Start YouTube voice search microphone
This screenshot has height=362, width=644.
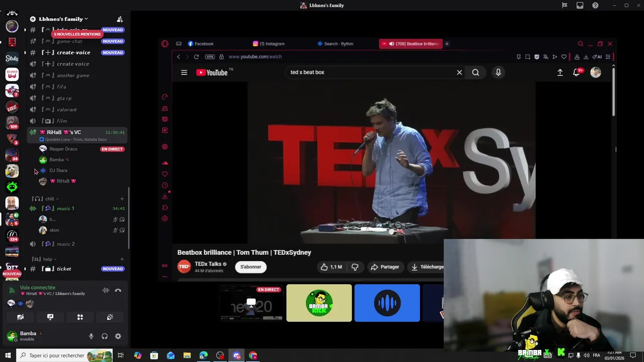(x=498, y=72)
